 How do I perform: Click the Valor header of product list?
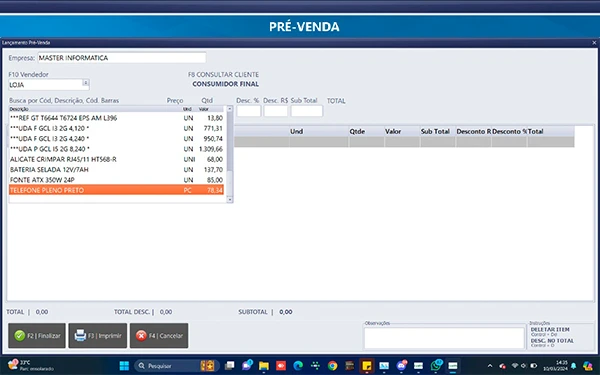204,109
